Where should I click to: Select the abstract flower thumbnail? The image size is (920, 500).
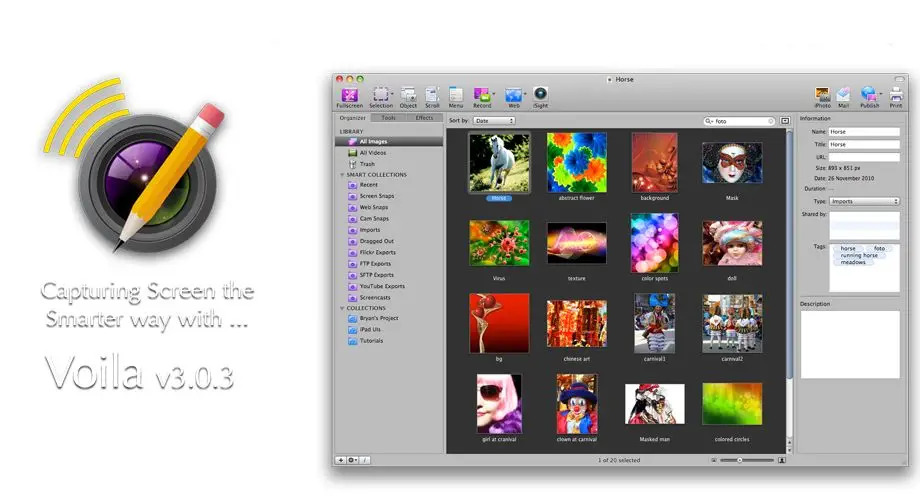point(577,163)
